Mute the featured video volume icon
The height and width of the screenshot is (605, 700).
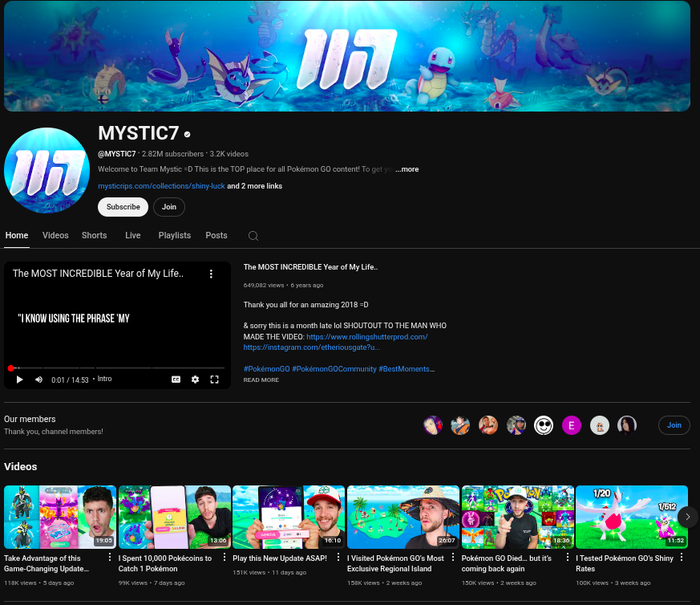coord(38,380)
